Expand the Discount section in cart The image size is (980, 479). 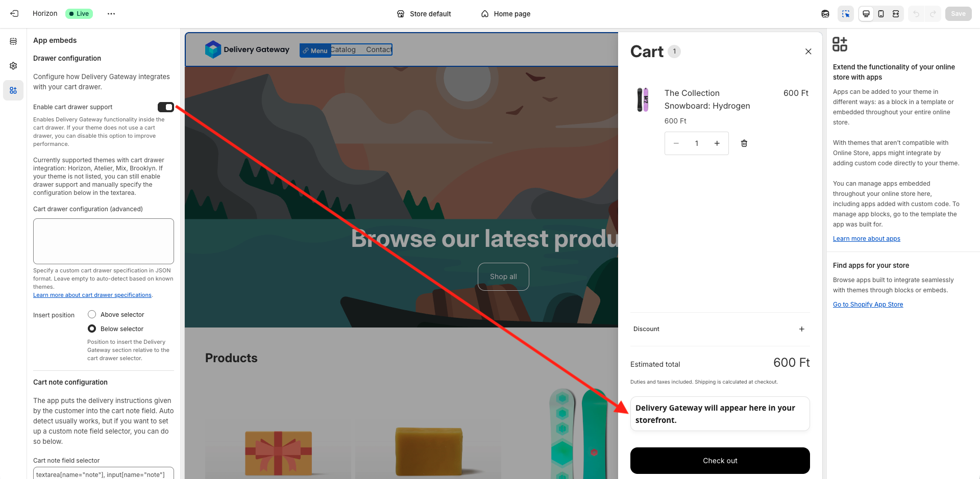(x=801, y=329)
